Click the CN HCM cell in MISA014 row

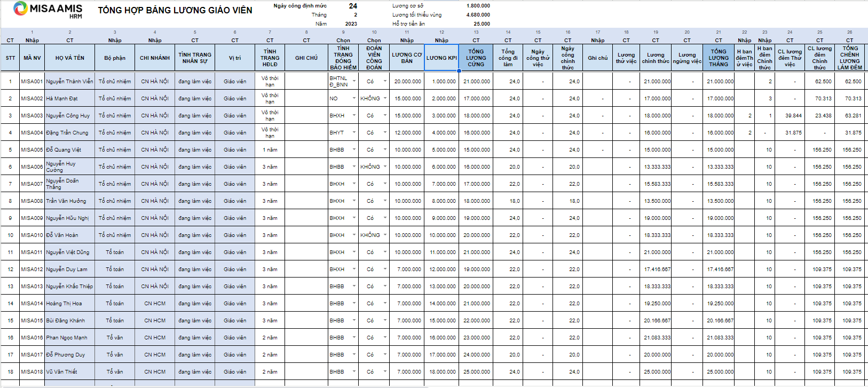coord(155,304)
